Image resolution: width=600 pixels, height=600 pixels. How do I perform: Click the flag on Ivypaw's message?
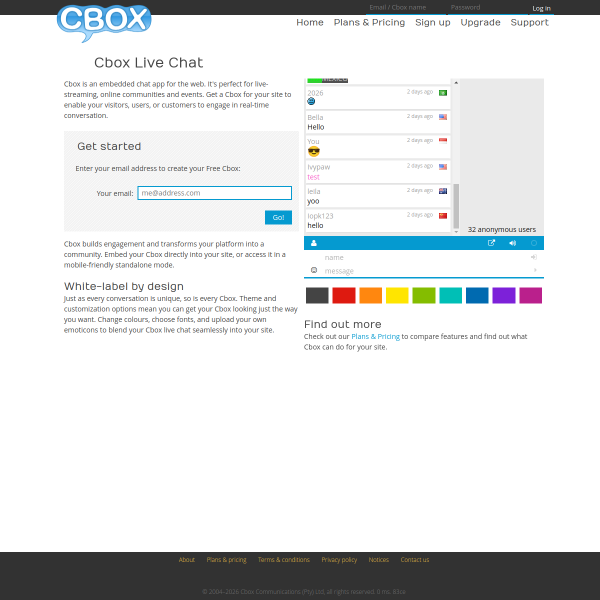[x=443, y=166]
